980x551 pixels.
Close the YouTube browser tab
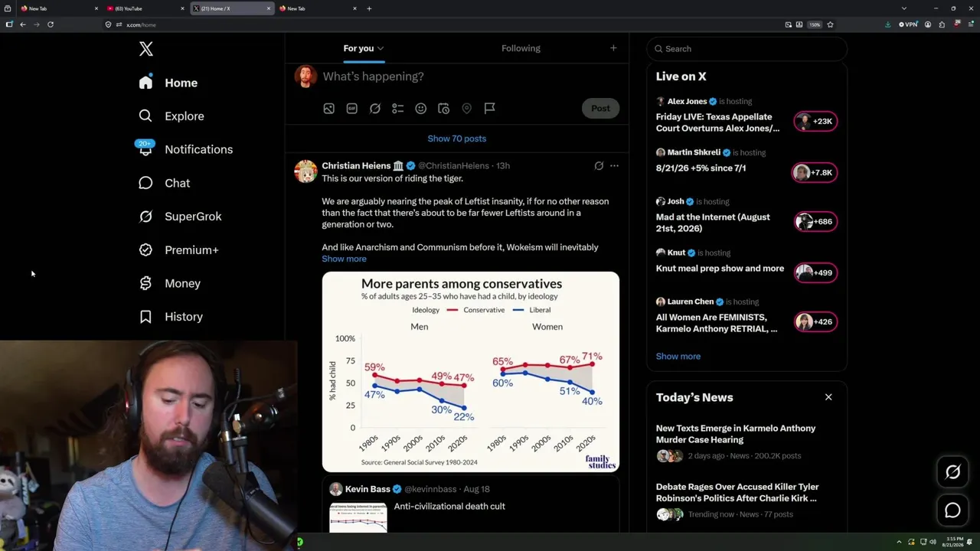point(182,8)
